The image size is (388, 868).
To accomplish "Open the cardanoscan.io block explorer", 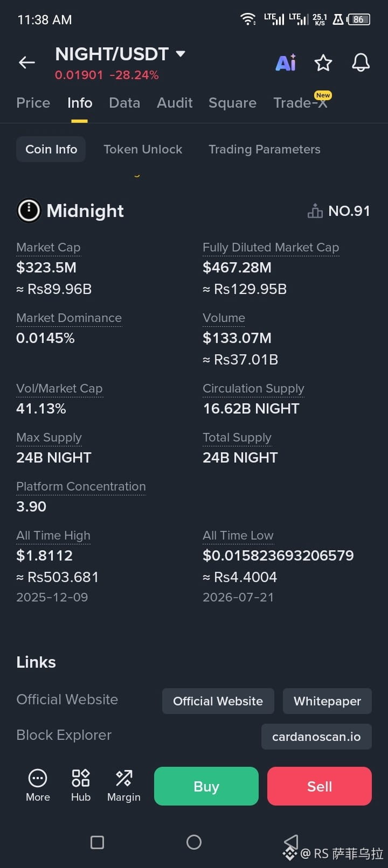I will pos(316,737).
